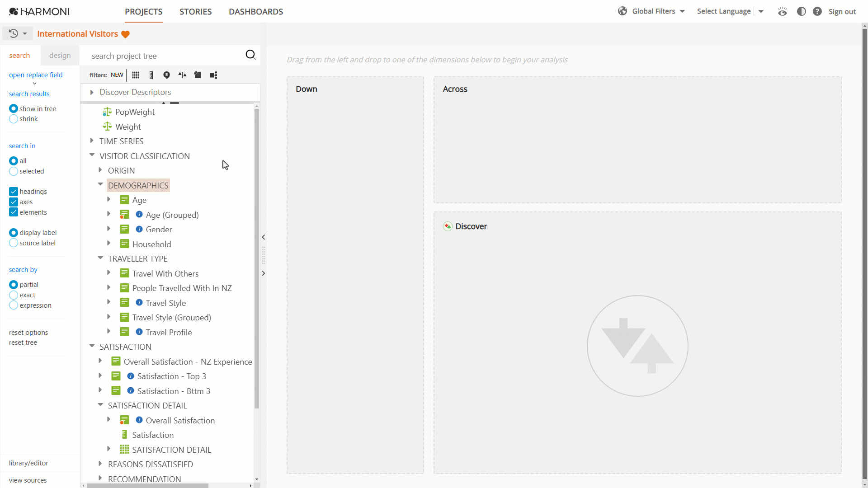
Task: Select the show in tree radio button
Action: pos(14,108)
